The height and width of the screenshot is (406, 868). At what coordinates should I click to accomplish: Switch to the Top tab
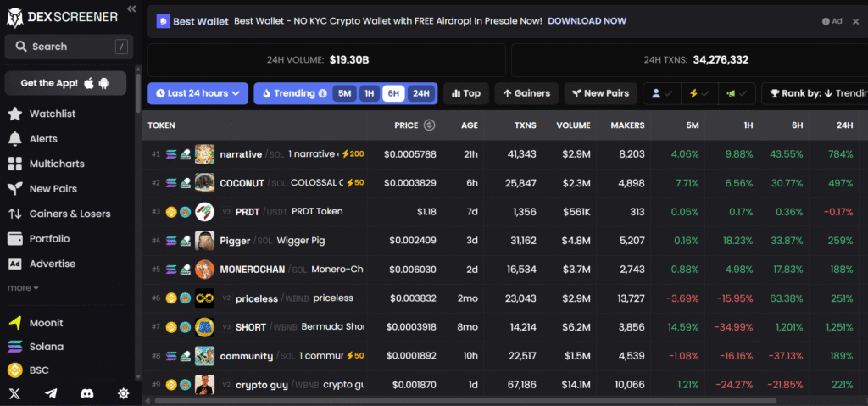(466, 93)
